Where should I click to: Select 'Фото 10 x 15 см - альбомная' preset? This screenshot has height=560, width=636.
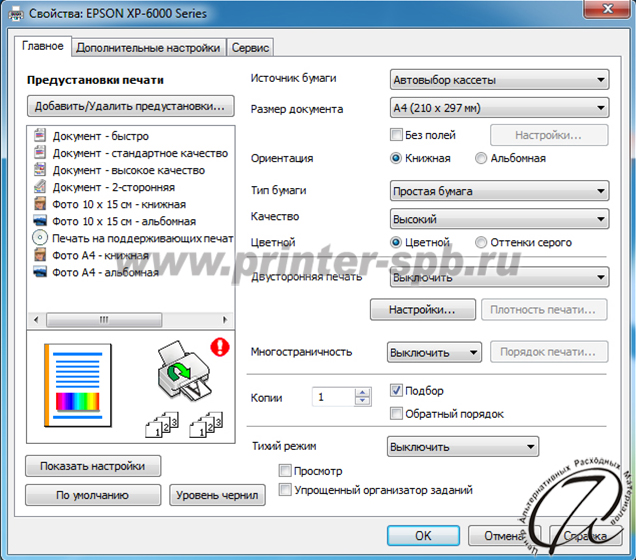click(x=124, y=221)
